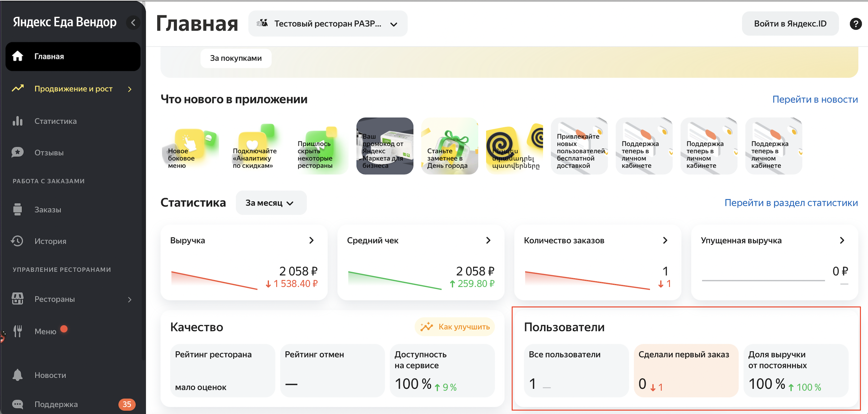Click the Яндекс Еда Вендор logo text

point(65,22)
